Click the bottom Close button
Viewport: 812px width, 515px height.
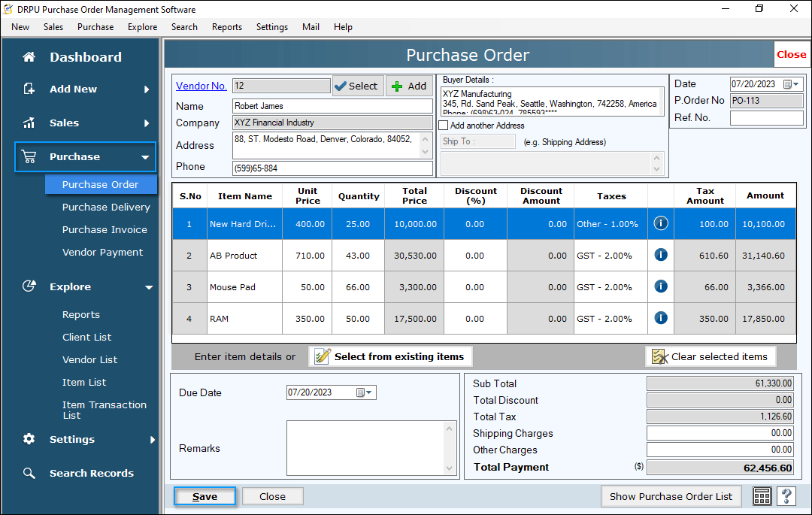(272, 496)
